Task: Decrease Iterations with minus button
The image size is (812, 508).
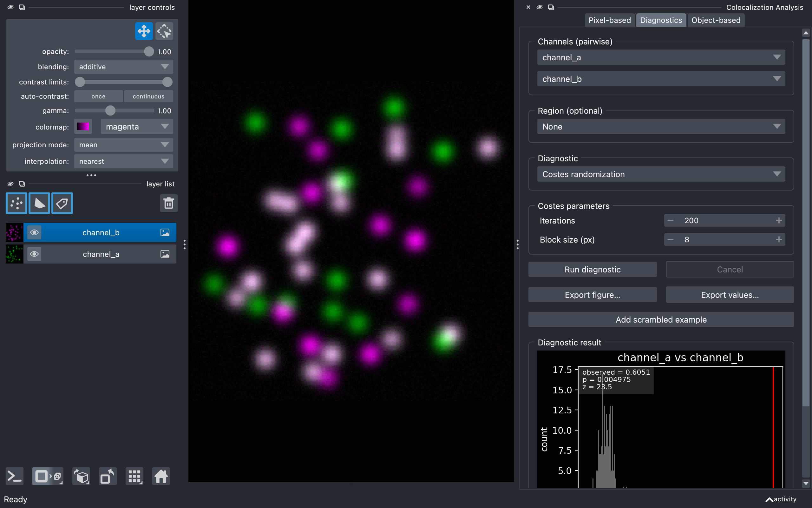Action: 671,220
